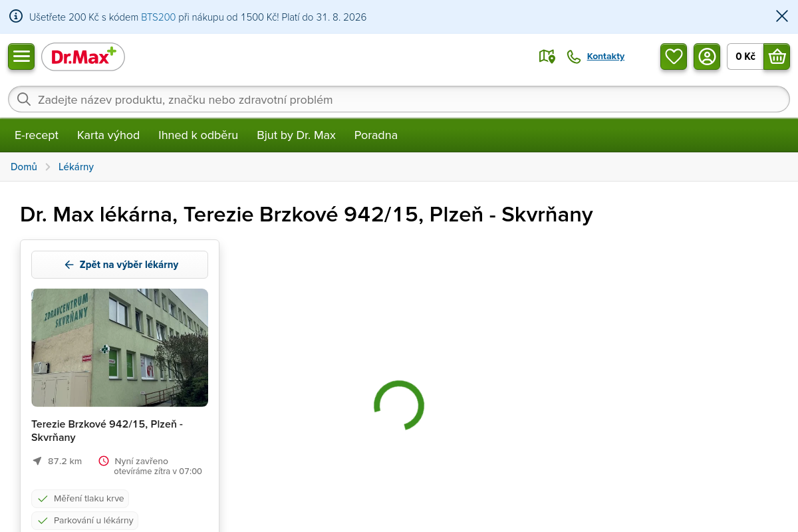Open the shopping basket icon

point(777,57)
